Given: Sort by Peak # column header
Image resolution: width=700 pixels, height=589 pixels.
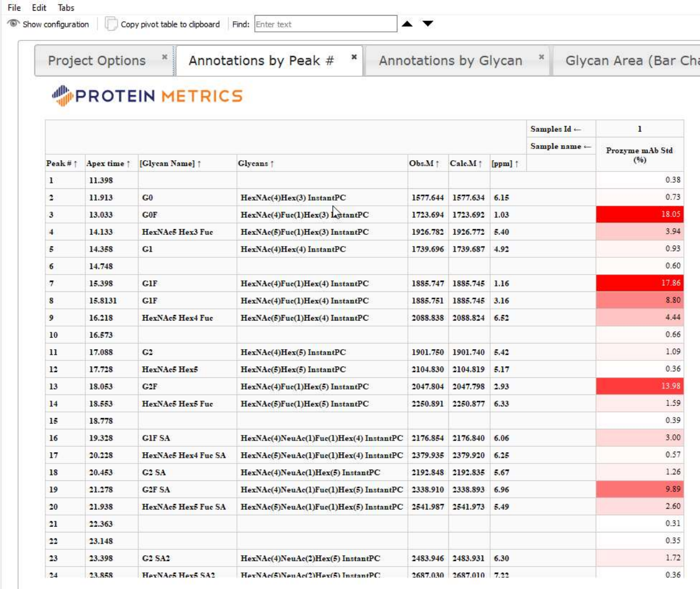Looking at the screenshot, I should click(x=62, y=164).
